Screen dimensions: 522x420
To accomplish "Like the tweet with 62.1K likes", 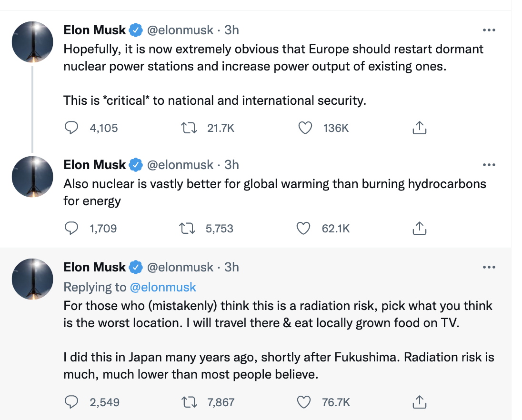I will point(303,229).
